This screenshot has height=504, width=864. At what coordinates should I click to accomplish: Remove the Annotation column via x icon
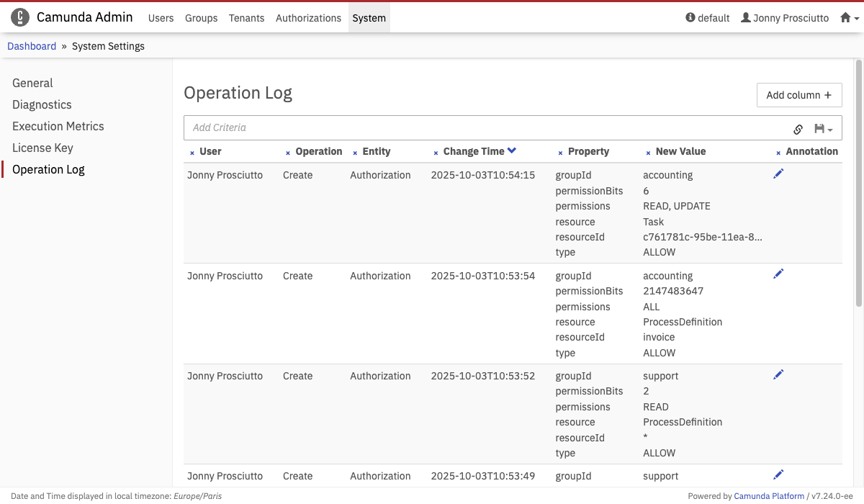point(778,153)
